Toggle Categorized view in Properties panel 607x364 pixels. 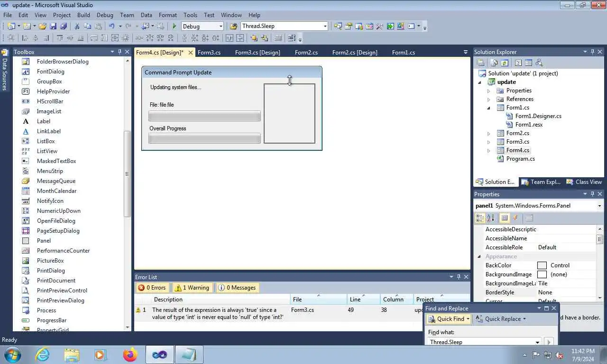[x=480, y=218]
